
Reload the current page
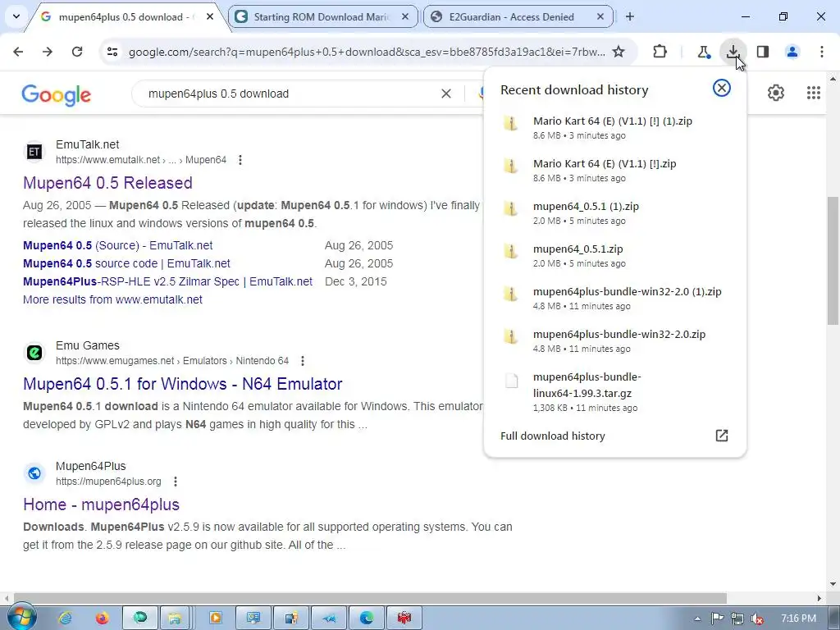click(x=77, y=52)
